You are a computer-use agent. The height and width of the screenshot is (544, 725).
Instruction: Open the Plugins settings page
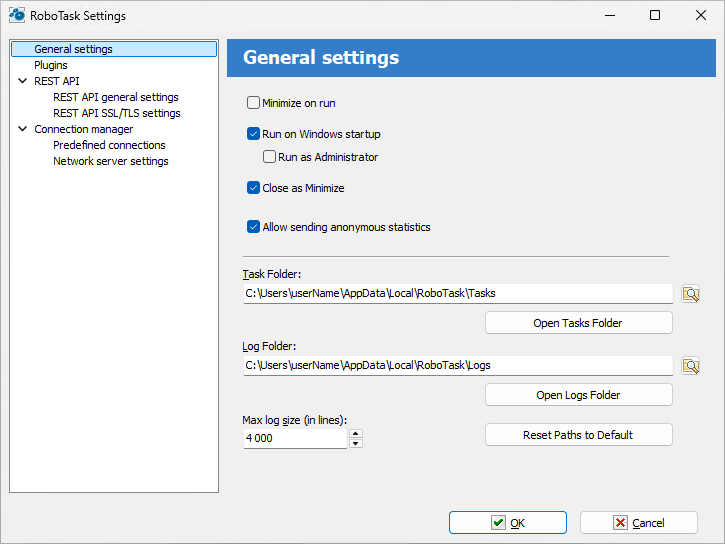[51, 65]
